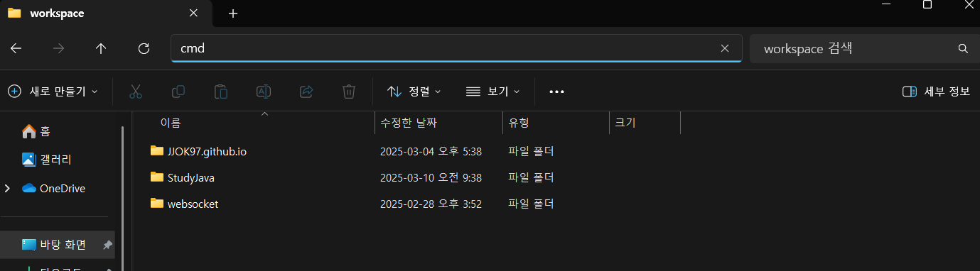Click the navigation pane scrollbar
This screenshot has width=980, height=271.
pos(122,199)
